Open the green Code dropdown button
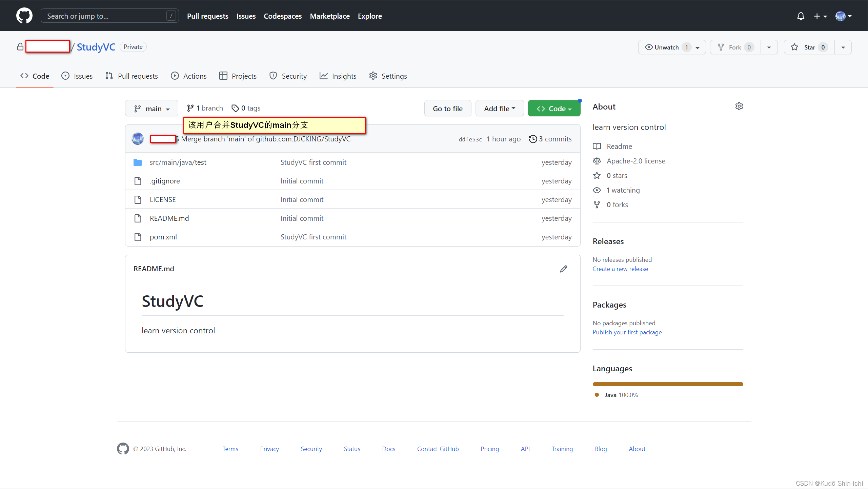 point(554,109)
